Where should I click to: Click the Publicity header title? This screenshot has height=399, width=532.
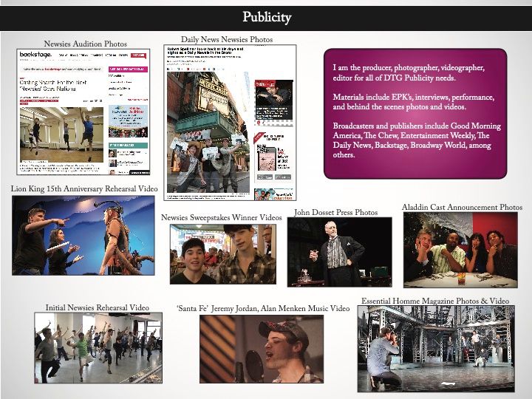click(267, 17)
